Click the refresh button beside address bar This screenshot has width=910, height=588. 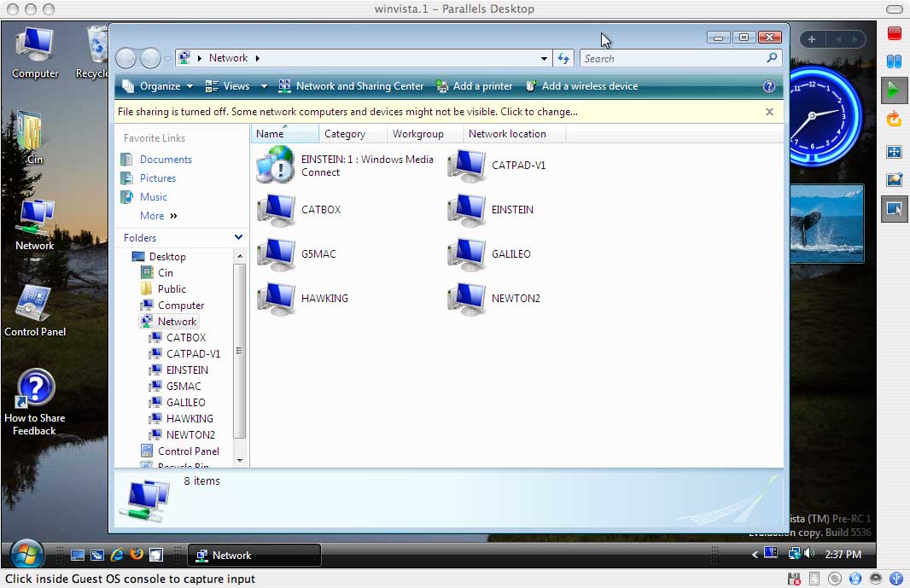tap(563, 58)
